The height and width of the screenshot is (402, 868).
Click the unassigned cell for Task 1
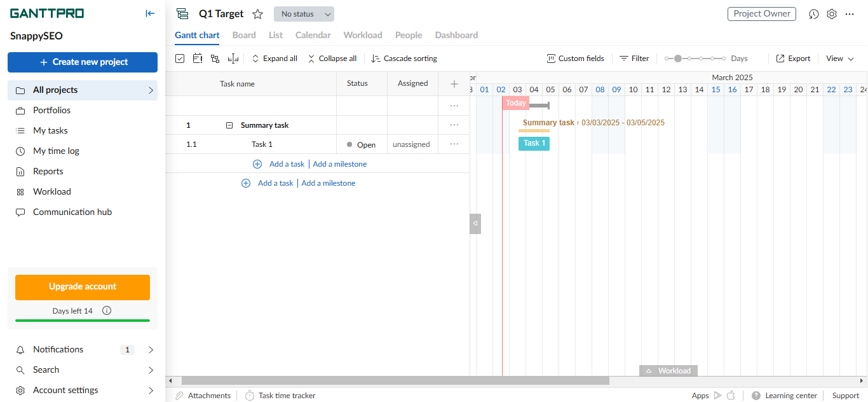pyautogui.click(x=411, y=144)
